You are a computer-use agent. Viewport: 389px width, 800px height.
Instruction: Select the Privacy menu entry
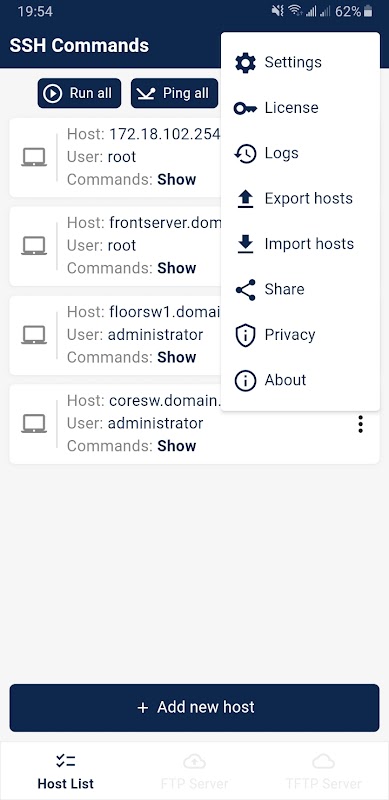pos(300,335)
